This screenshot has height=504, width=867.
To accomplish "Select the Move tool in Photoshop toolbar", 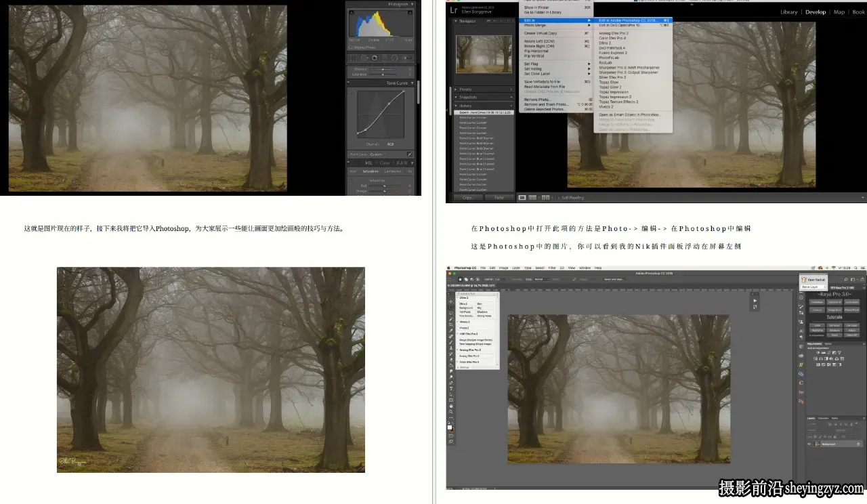I will pos(451,301).
